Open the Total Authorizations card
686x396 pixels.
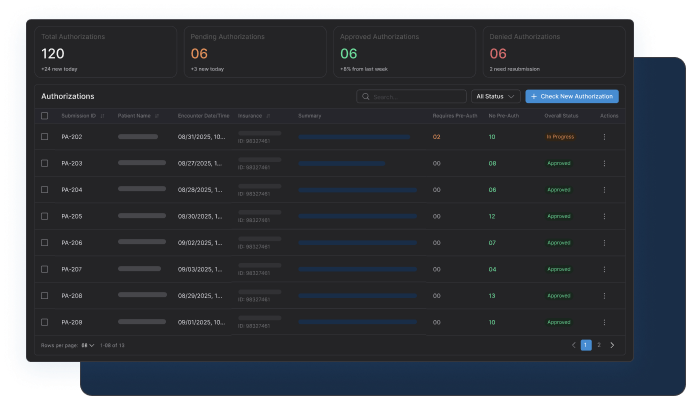105,52
